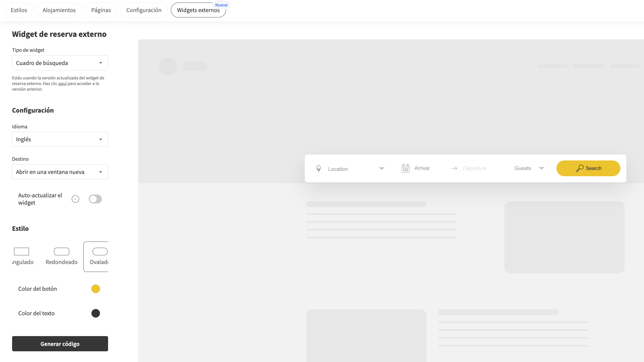Open the Páginas tab
Viewport: 644px width, 362px height.
point(101,10)
